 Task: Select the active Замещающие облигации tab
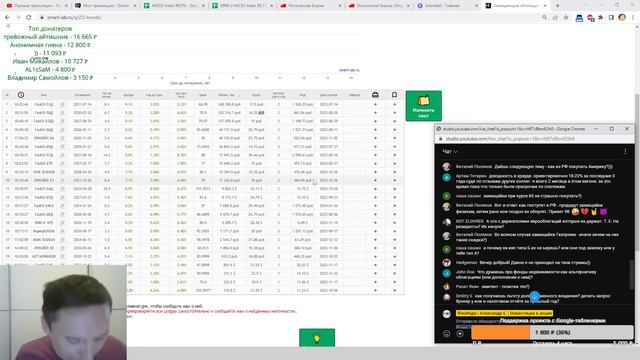[515, 6]
